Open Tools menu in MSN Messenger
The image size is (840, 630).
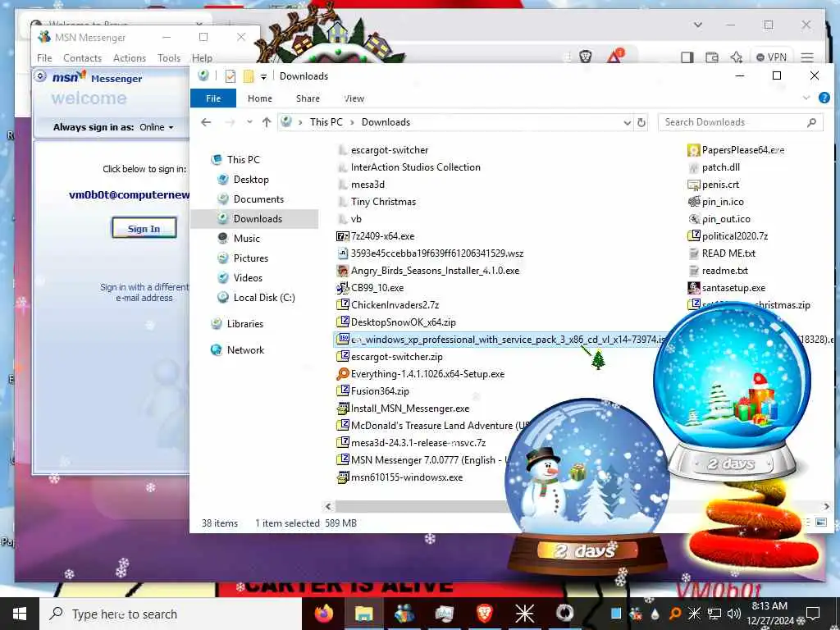pyautogui.click(x=169, y=58)
